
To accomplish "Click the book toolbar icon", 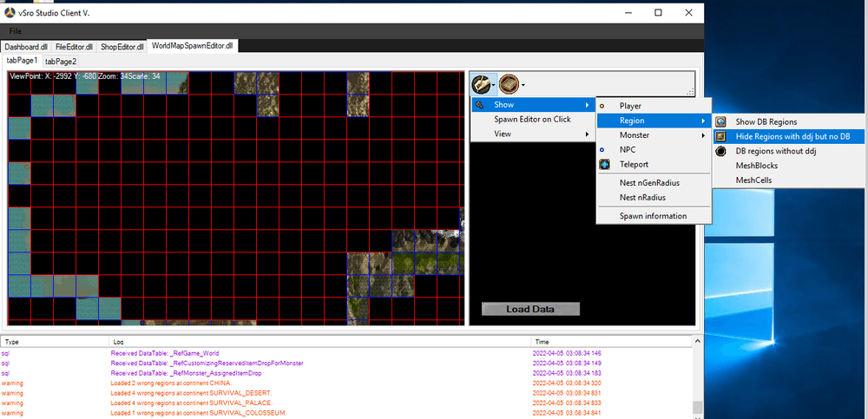I will [x=508, y=84].
